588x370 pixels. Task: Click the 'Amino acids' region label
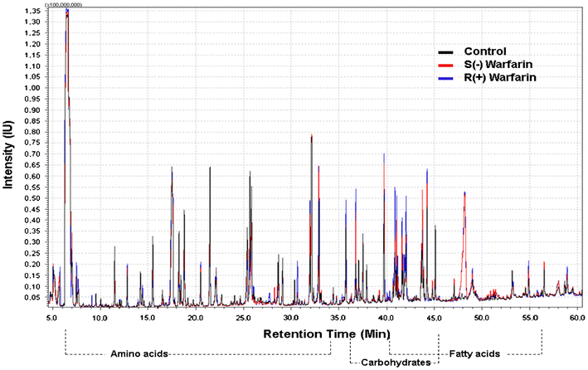pos(138,354)
